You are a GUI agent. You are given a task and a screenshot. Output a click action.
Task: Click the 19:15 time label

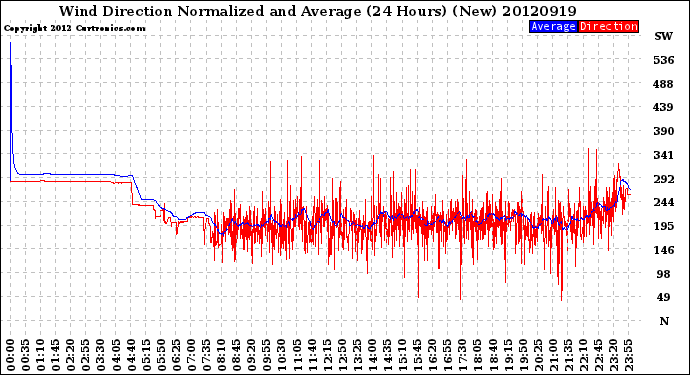pos(508,355)
